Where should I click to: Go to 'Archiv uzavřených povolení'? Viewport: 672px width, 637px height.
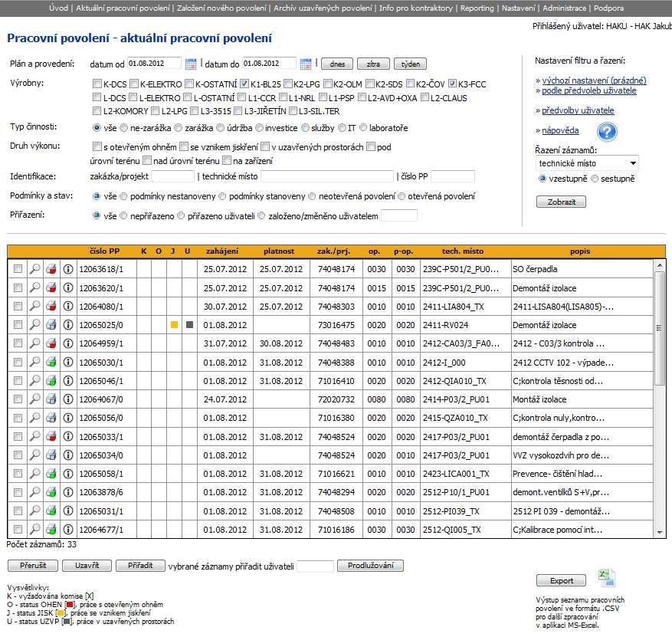click(x=323, y=8)
